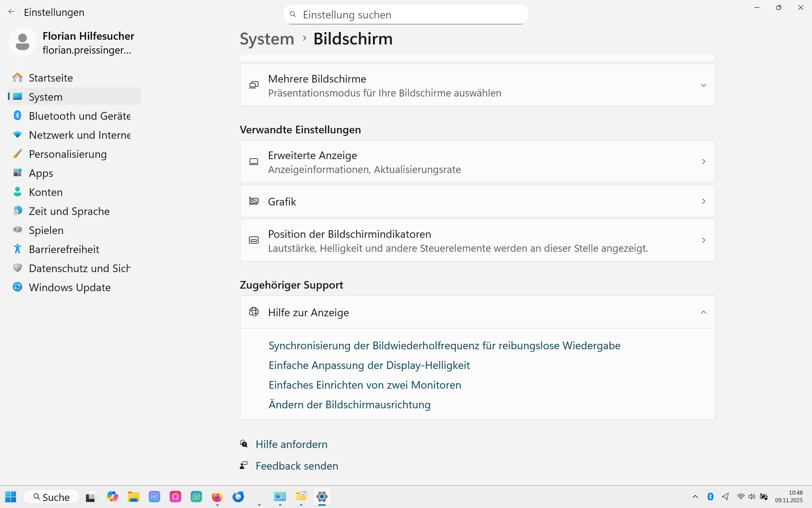Open Task View from taskbar

coord(91,497)
